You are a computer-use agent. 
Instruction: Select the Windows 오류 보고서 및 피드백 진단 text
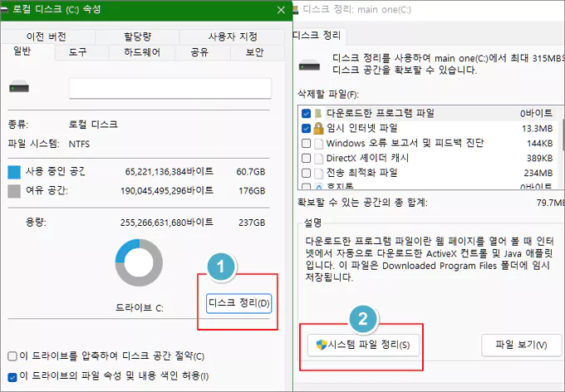(405, 143)
